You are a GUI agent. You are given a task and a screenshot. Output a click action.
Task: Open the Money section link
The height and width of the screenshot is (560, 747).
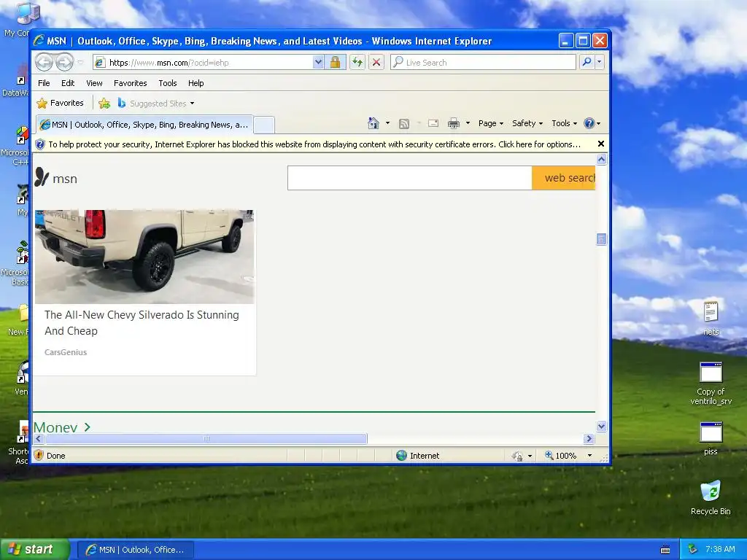pos(62,427)
